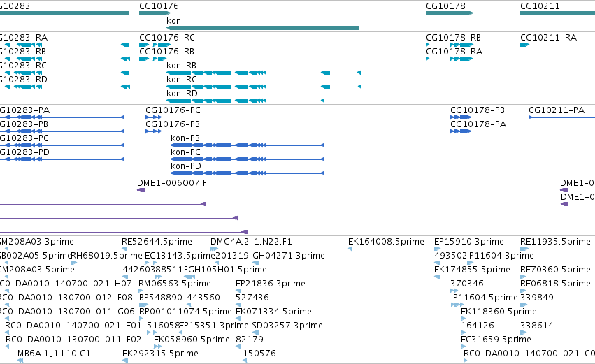Open EST EC31659.5prime
Screen dimensions: 595x364
click(x=496, y=340)
